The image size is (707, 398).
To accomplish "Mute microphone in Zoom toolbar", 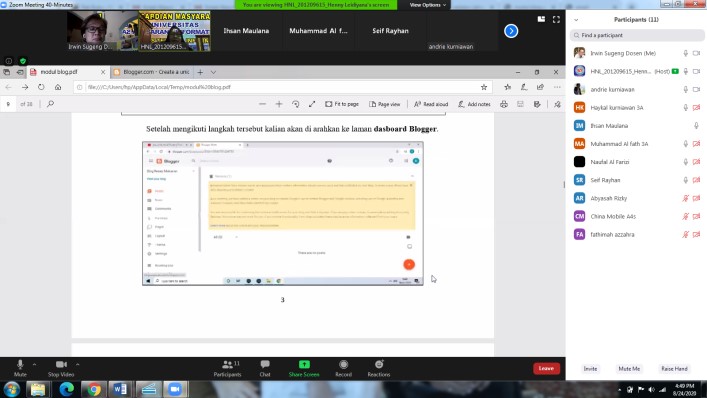I will [20, 368].
